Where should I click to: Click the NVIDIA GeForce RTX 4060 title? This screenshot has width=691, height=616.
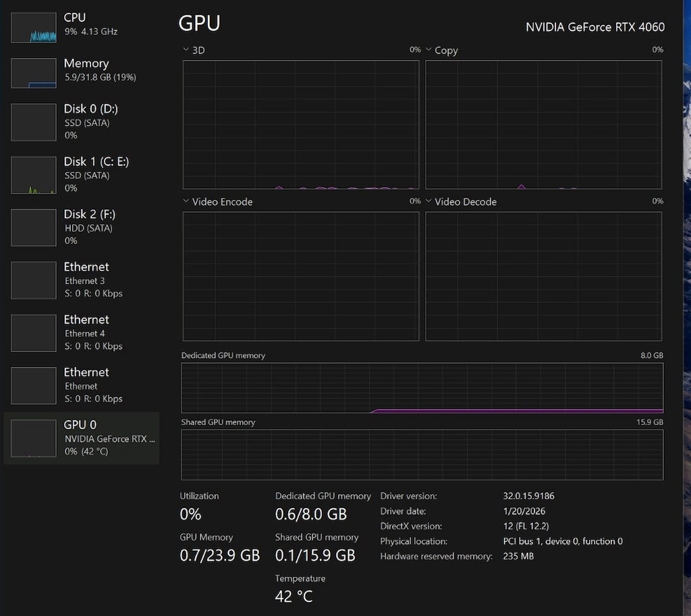[x=595, y=27]
